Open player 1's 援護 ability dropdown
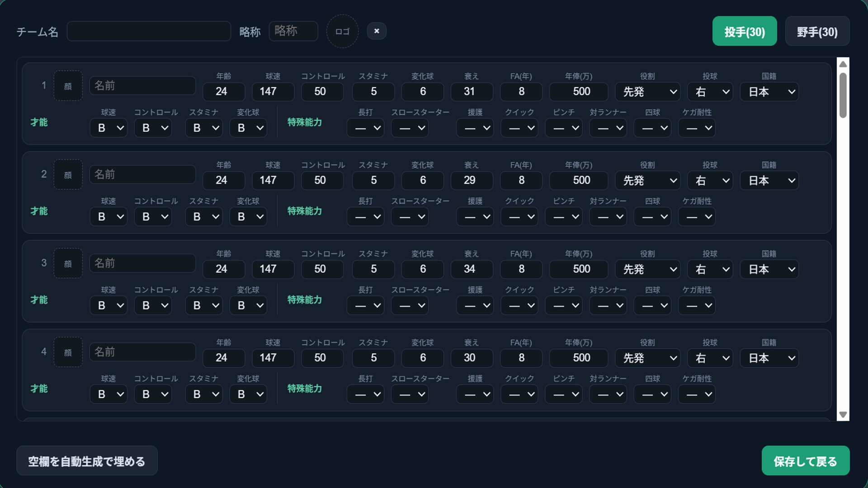This screenshot has height=488, width=868. pos(475,128)
